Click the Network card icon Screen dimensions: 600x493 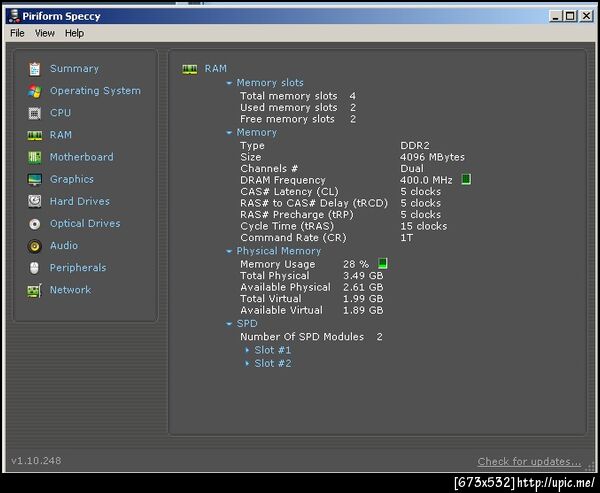pyautogui.click(x=34, y=291)
